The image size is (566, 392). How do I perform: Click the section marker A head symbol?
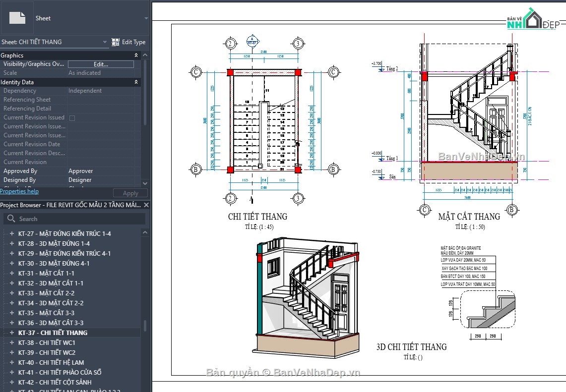tap(252, 41)
